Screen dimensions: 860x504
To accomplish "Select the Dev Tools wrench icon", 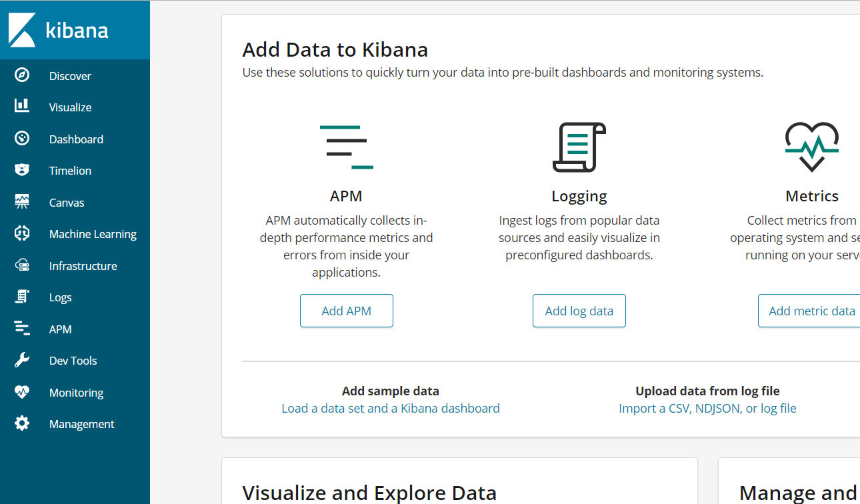I will tap(22, 360).
